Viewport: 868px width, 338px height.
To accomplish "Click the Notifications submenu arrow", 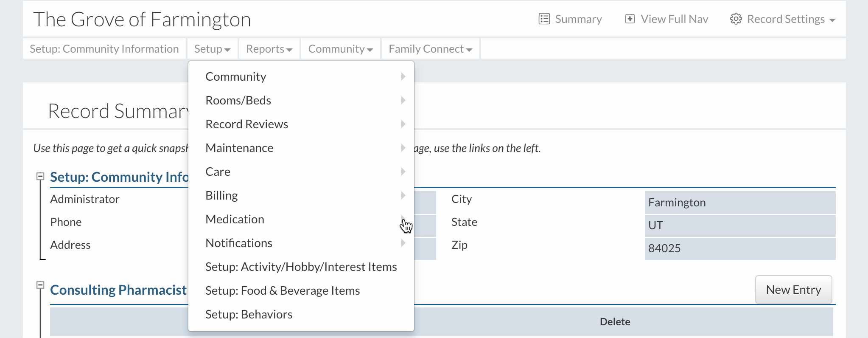I will tap(403, 243).
